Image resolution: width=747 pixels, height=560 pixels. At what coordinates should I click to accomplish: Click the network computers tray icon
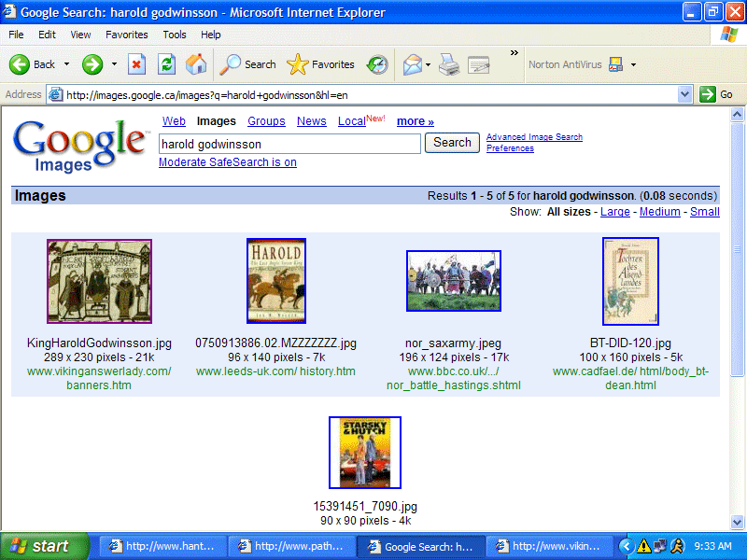(660, 546)
